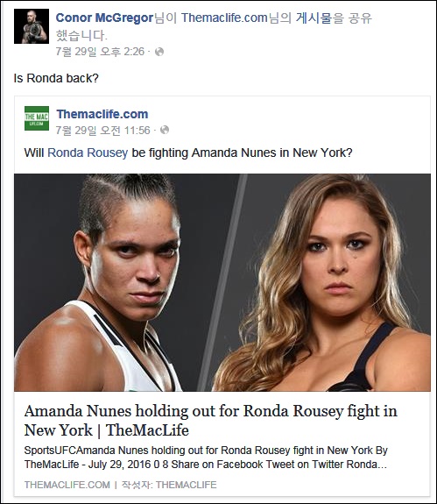Open the Conor McGregor name link
Image resolution: width=437 pixels, height=504 pixels.
point(104,18)
